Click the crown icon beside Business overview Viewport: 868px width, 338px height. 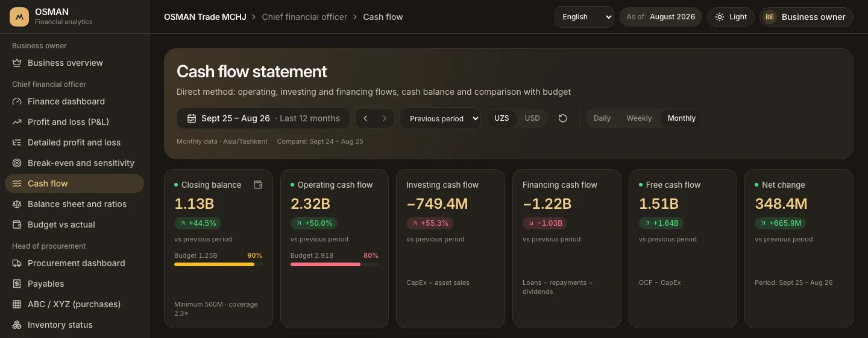[17, 63]
